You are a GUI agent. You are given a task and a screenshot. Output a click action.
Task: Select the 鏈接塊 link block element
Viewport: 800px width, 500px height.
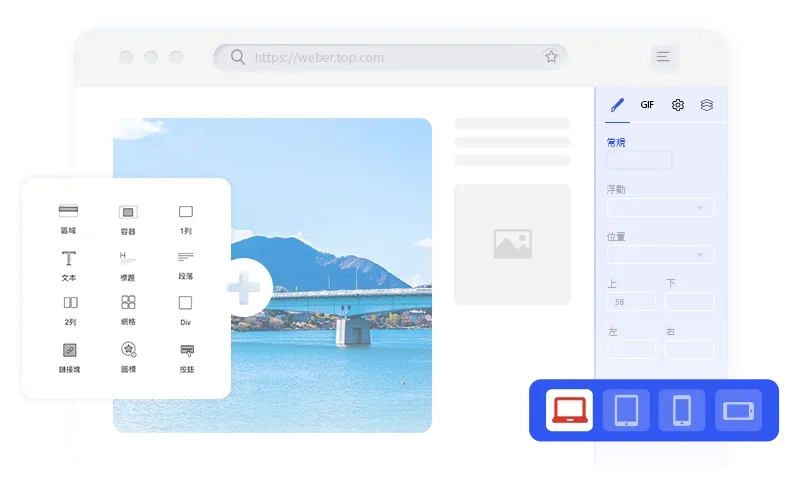(68, 356)
